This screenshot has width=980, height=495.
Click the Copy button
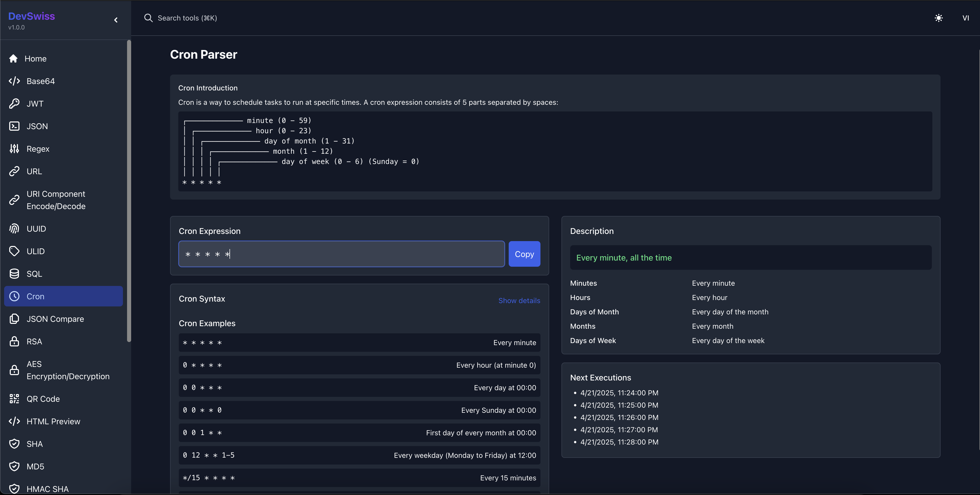524,254
